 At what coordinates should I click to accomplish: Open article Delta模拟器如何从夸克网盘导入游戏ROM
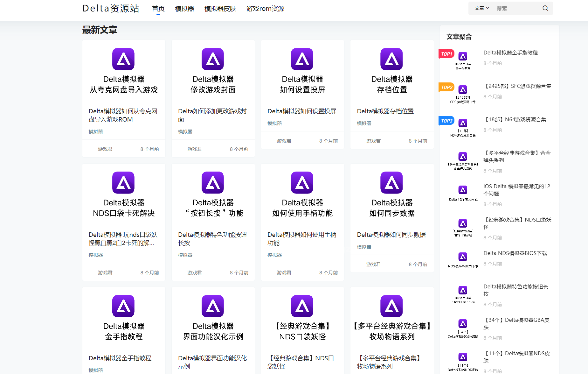(x=123, y=115)
